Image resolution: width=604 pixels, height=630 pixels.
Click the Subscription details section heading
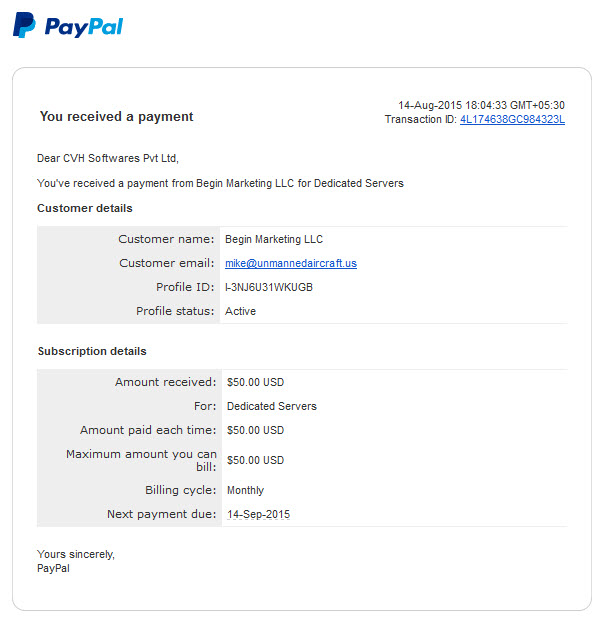92,351
